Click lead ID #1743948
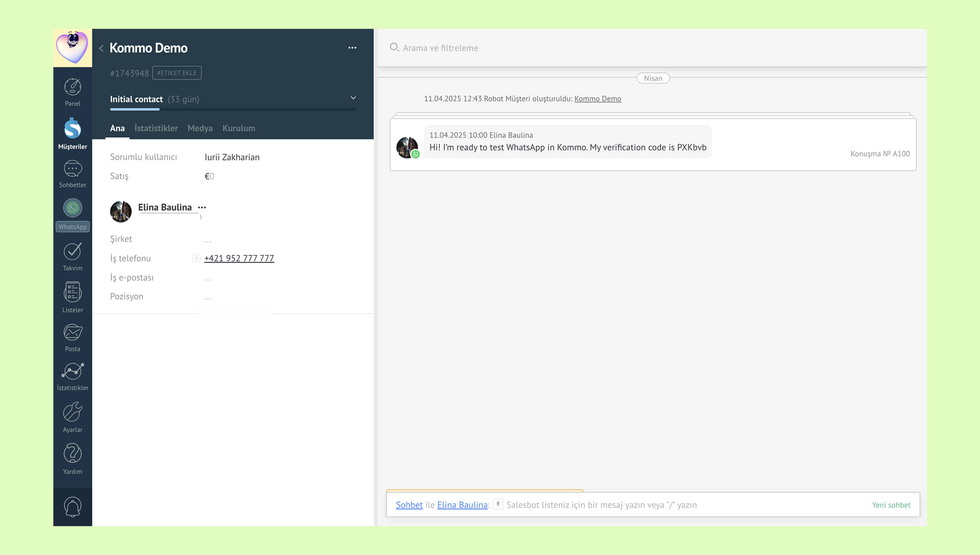This screenshot has width=980, height=555. point(130,73)
